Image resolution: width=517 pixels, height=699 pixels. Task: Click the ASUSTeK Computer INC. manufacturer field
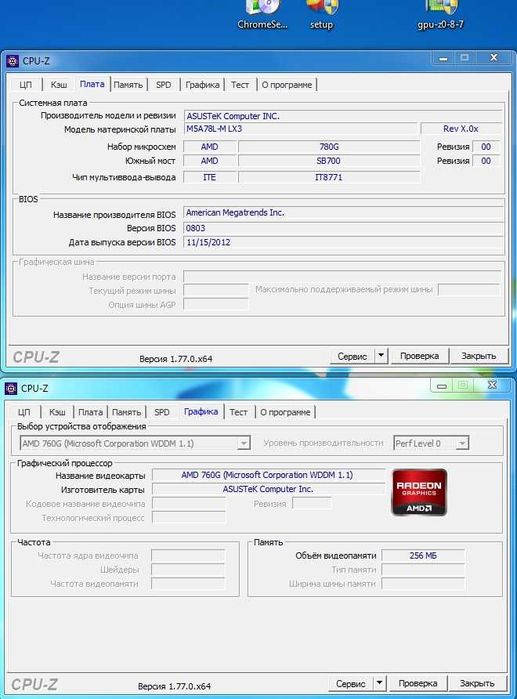tap(343, 116)
